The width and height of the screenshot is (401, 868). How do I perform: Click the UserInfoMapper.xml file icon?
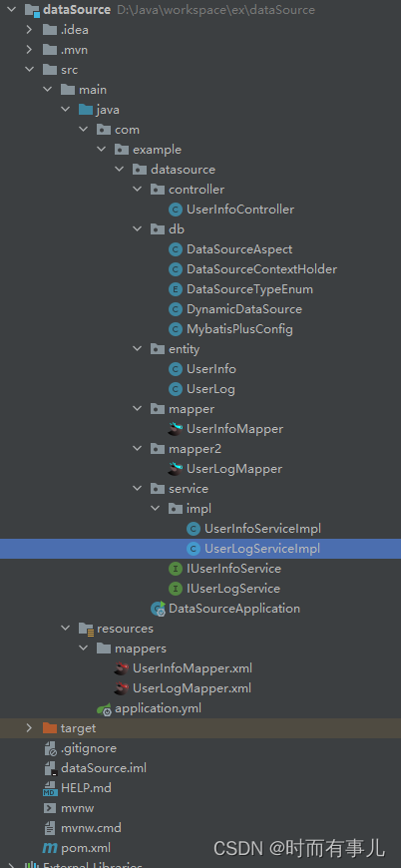pyautogui.click(x=121, y=668)
